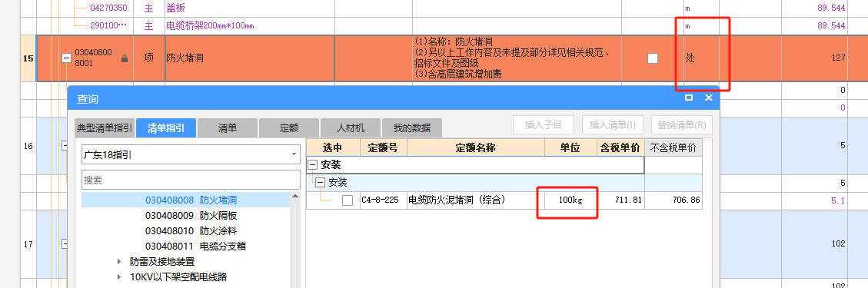The image size is (868, 288).
Task: Click 替换清单(R) button
Action: 681,125
